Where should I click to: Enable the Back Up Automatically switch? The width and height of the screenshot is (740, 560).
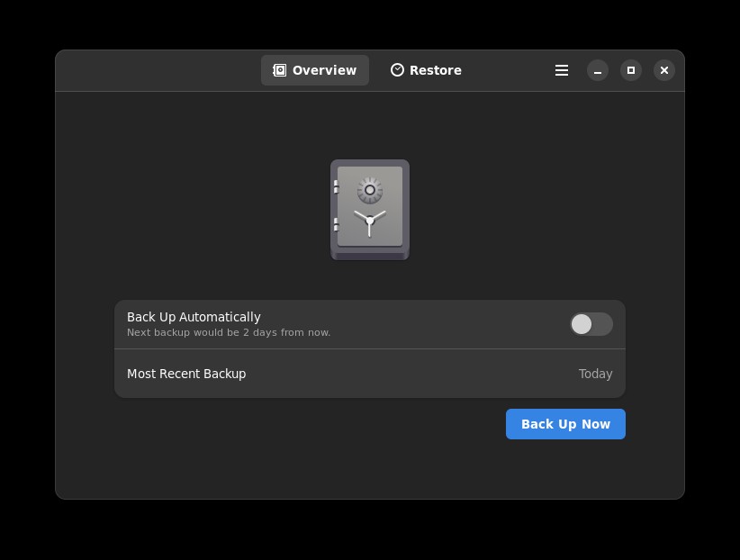[x=591, y=324]
